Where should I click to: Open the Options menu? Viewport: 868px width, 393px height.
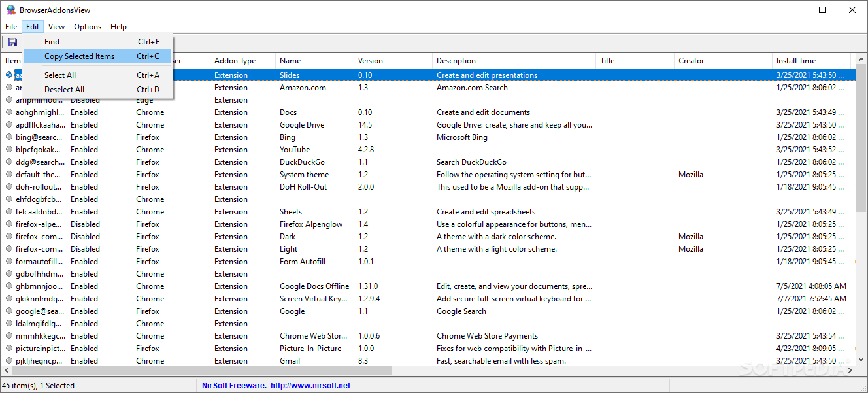88,27
